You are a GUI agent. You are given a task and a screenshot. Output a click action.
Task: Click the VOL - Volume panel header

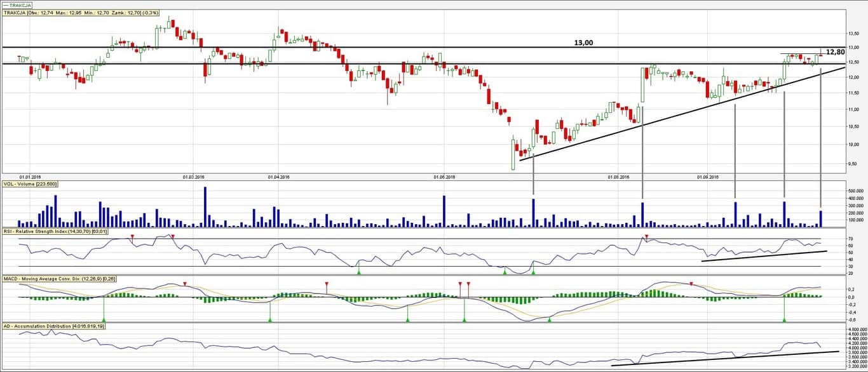click(x=31, y=184)
